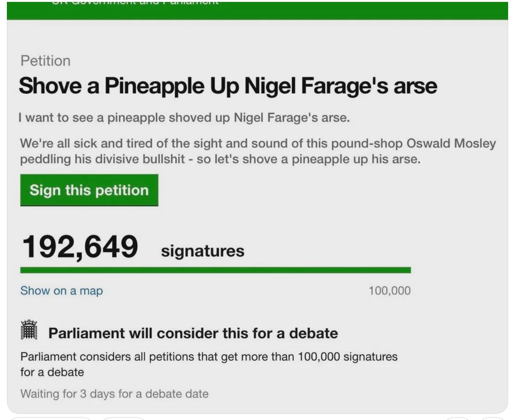Click the 100,000 target number label
Viewport: 515px width, 420px height.
click(x=390, y=291)
